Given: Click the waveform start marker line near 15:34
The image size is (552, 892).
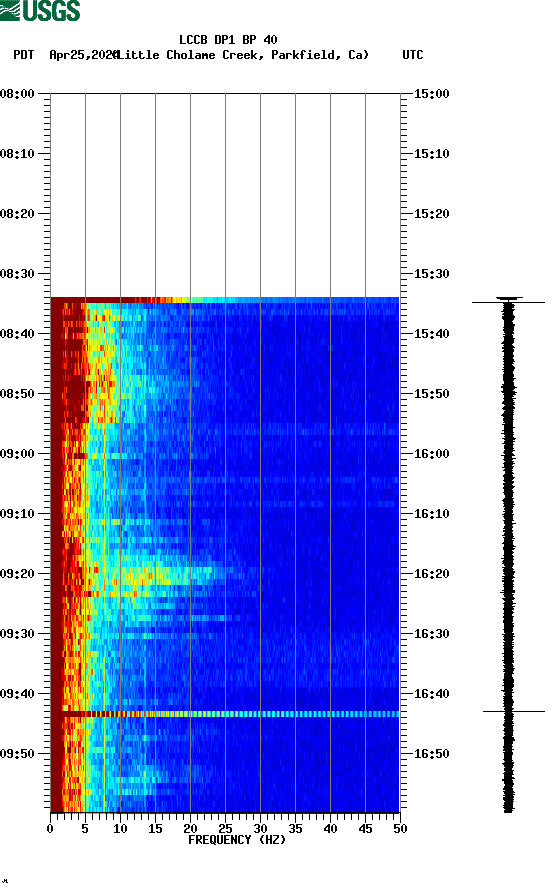Looking at the screenshot, I should coord(508,302).
